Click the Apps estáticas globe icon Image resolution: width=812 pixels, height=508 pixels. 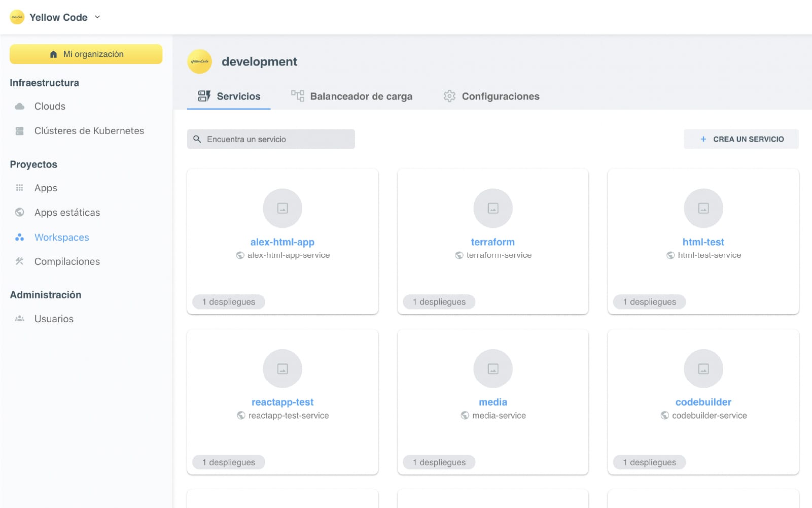coord(20,212)
